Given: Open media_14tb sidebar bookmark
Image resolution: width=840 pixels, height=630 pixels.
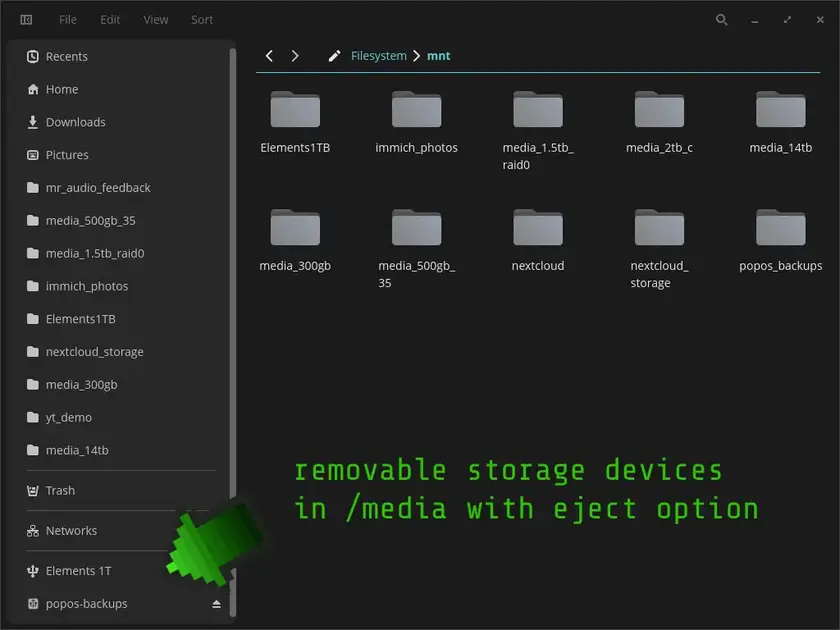Looking at the screenshot, I should [123, 450].
